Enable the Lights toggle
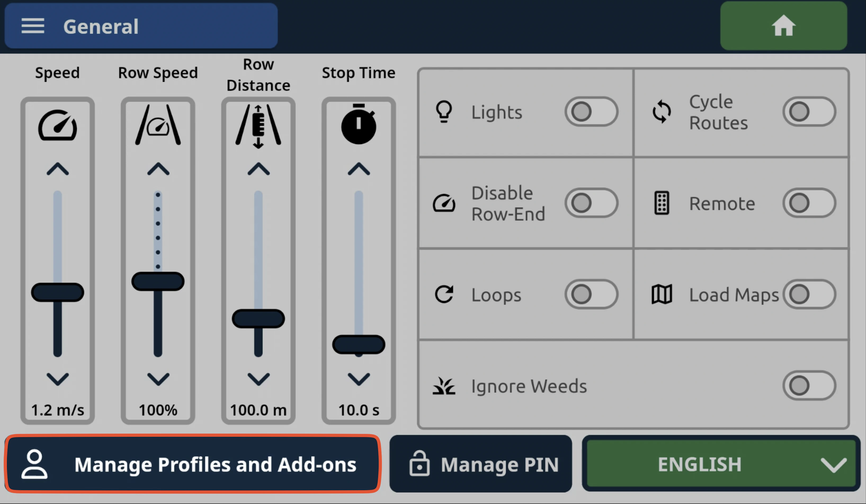Viewport: 866px width, 504px height. 592,111
